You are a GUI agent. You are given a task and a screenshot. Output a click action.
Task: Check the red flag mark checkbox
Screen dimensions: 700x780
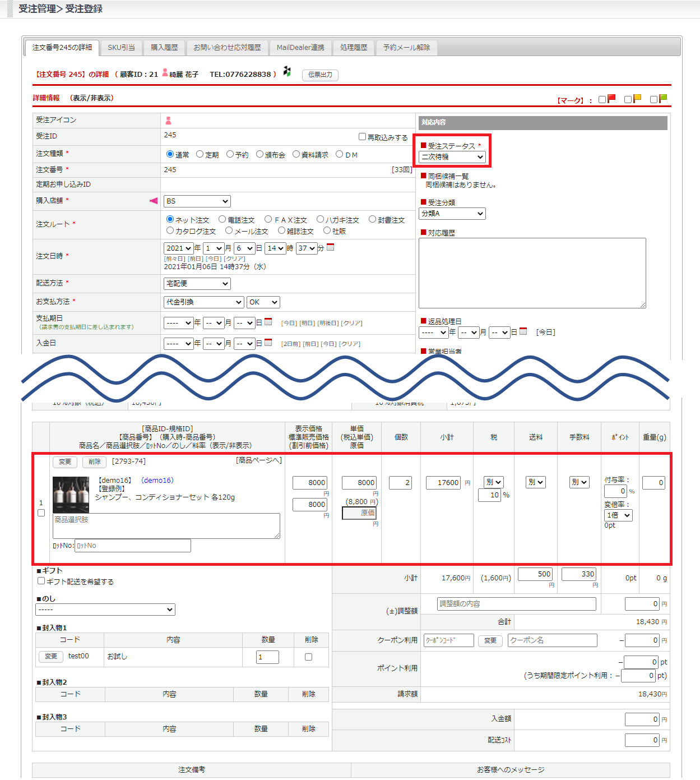coord(602,99)
